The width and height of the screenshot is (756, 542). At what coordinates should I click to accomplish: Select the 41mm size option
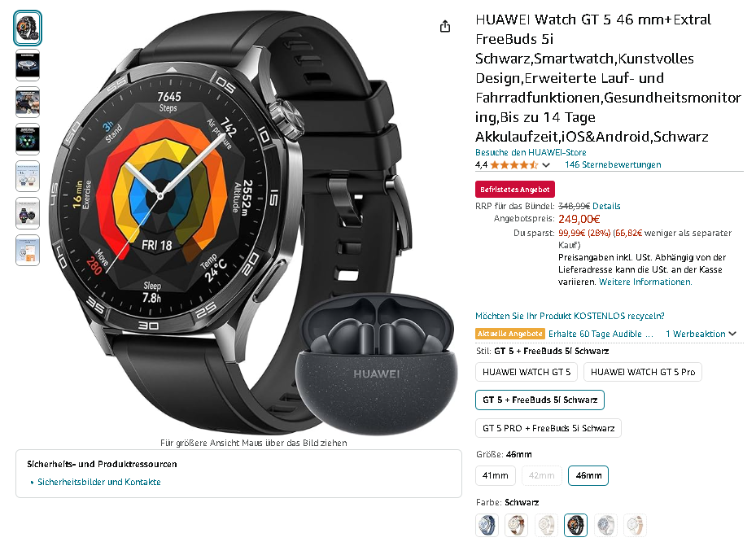tap(495, 475)
